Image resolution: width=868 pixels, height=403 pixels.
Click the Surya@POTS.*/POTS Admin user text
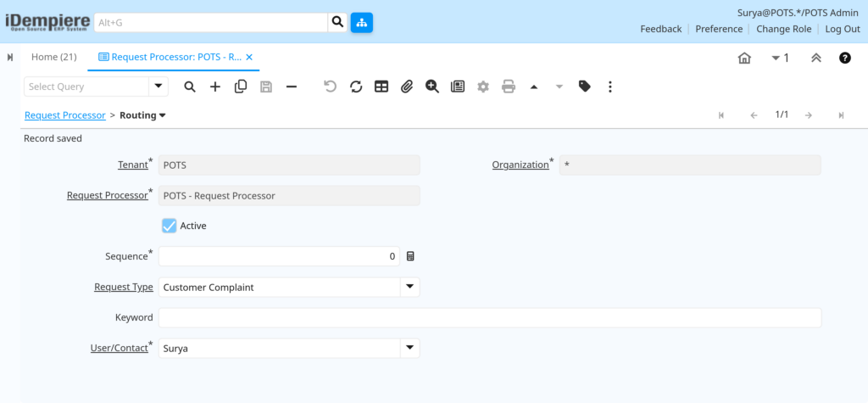798,12
